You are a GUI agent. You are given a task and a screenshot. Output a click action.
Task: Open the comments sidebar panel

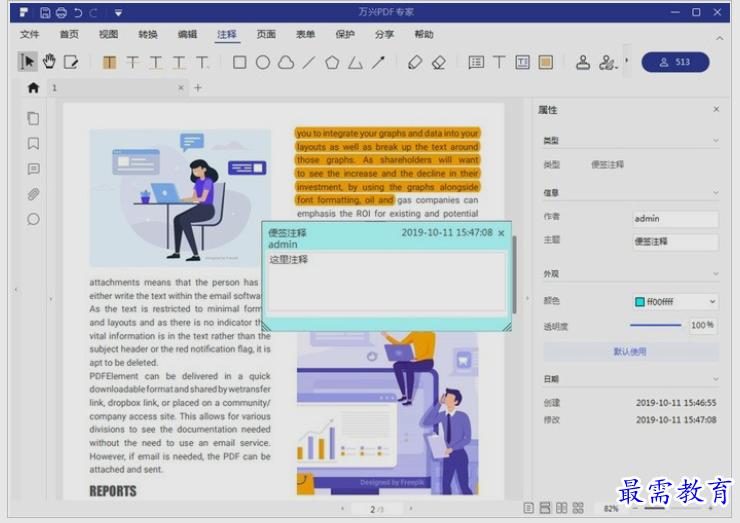(x=34, y=169)
